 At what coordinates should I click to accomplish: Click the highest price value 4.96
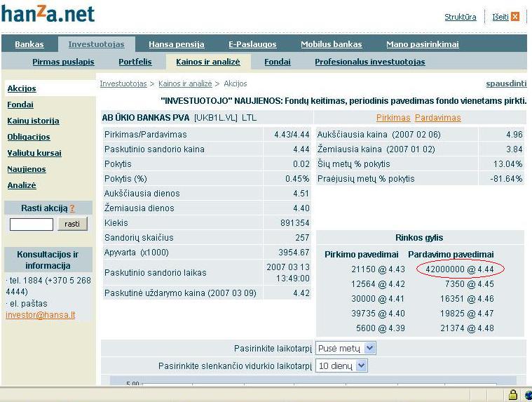514,135
